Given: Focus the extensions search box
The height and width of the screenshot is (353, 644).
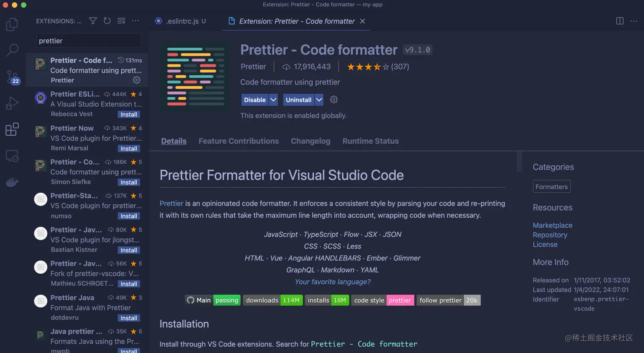Looking at the screenshot, I should (x=89, y=41).
